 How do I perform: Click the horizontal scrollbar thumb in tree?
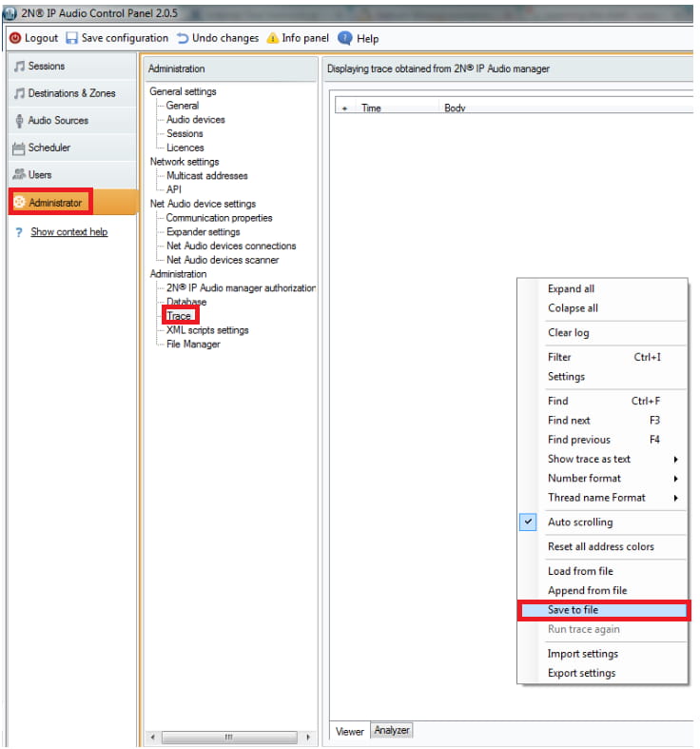point(229,737)
